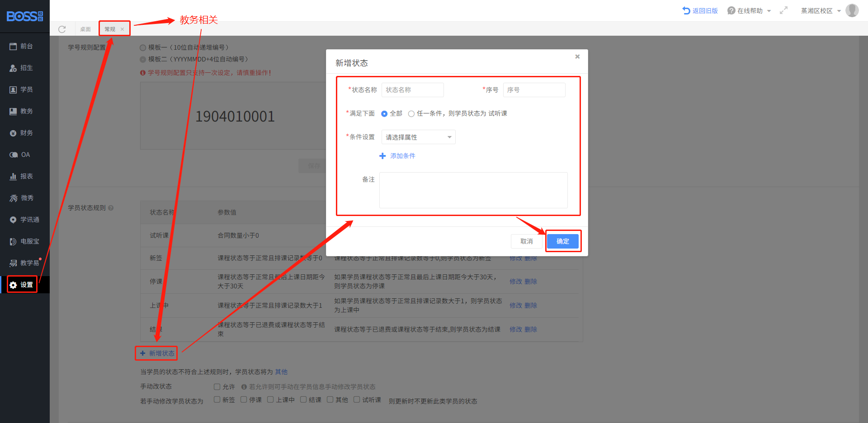868x423 pixels.
Task: Check the 上课中 status checkbox
Action: (270, 399)
